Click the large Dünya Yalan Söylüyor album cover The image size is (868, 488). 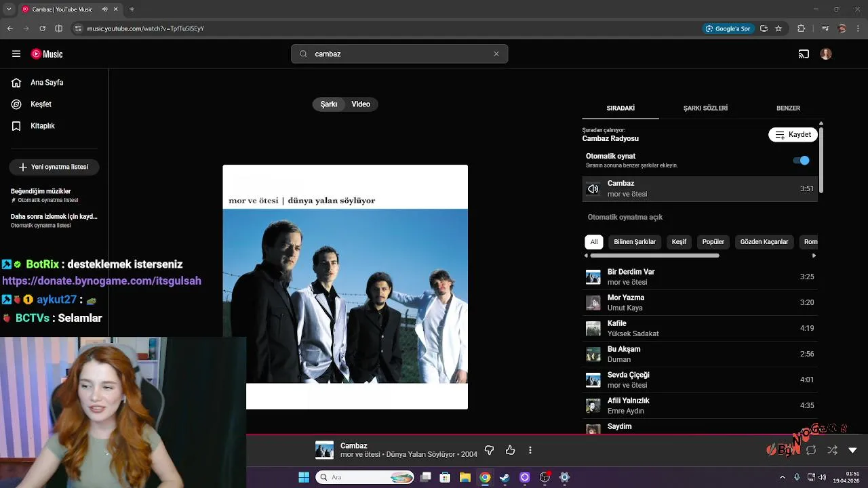(x=345, y=287)
